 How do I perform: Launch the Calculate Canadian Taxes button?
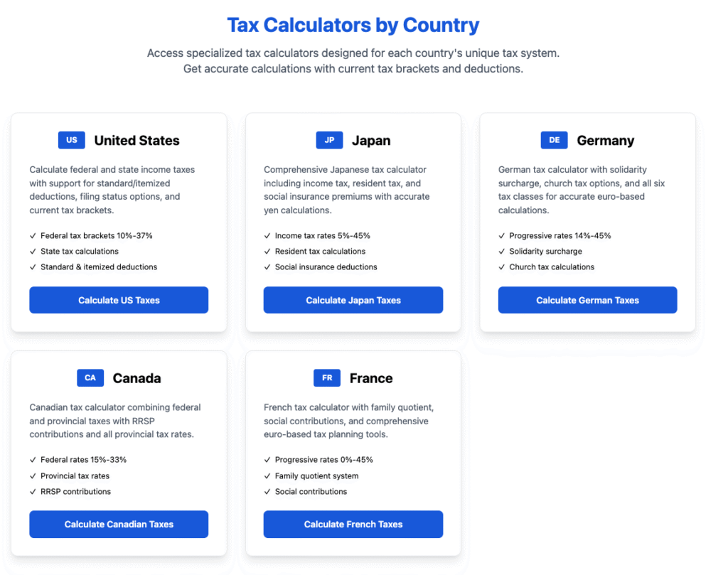click(x=119, y=524)
